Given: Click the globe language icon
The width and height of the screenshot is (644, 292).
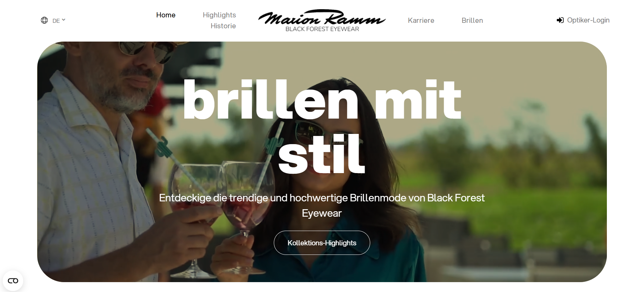Looking at the screenshot, I should click(x=44, y=20).
